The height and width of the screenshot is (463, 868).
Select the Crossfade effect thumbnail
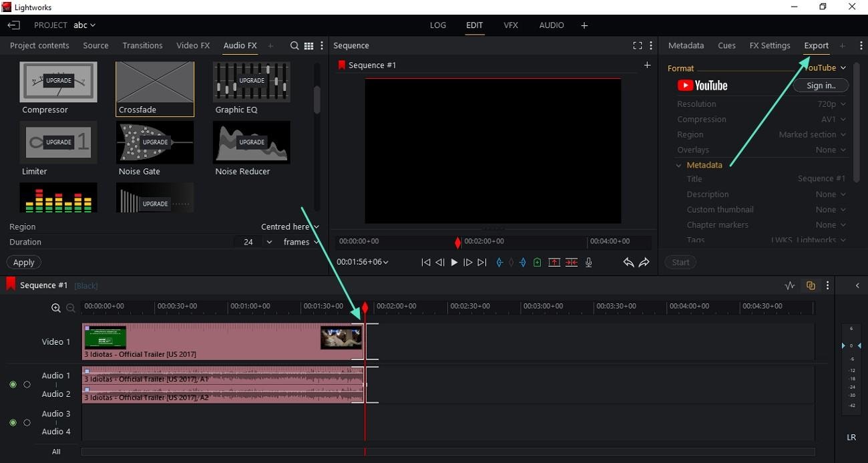click(155, 82)
